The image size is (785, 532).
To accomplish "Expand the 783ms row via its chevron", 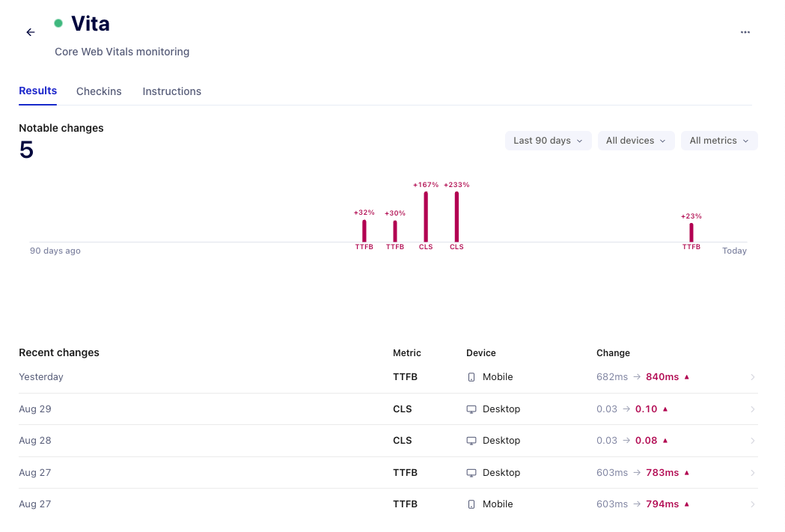I will pos(753,472).
